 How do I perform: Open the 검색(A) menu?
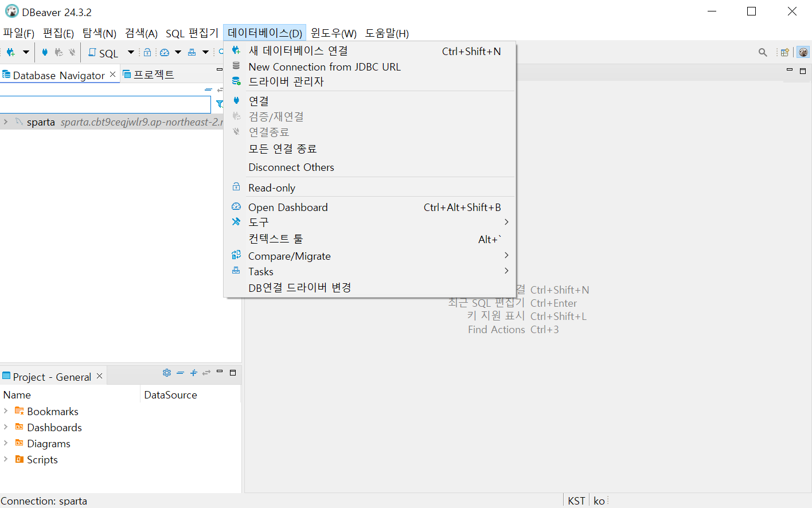pos(141,33)
